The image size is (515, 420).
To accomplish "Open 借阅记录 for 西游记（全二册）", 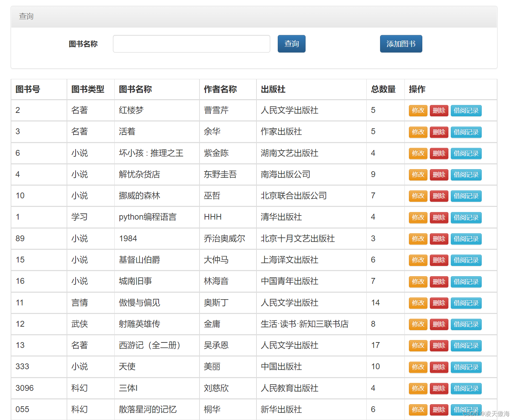I will [466, 346].
